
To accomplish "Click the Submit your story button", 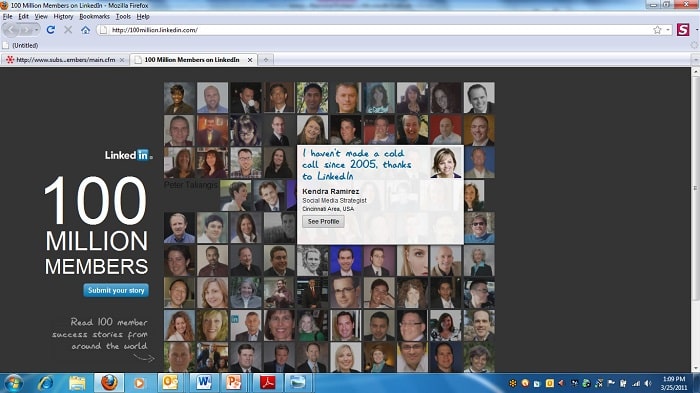I will pyautogui.click(x=116, y=290).
